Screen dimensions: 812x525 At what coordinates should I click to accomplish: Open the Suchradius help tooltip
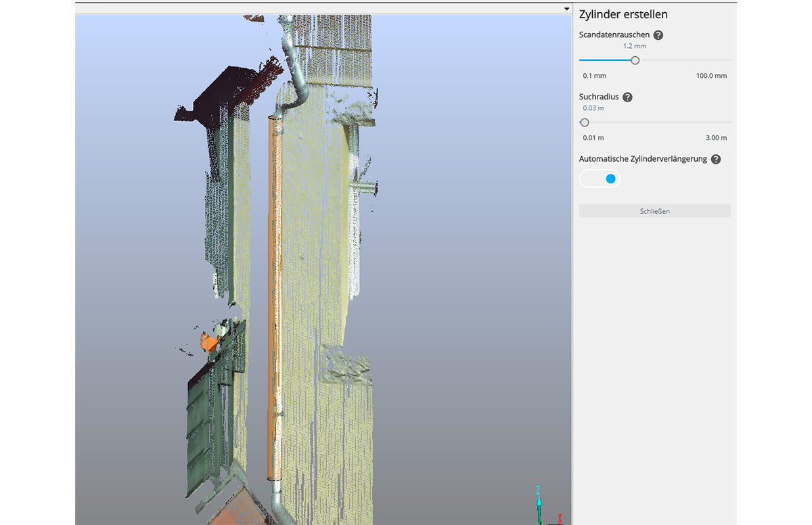tap(627, 97)
